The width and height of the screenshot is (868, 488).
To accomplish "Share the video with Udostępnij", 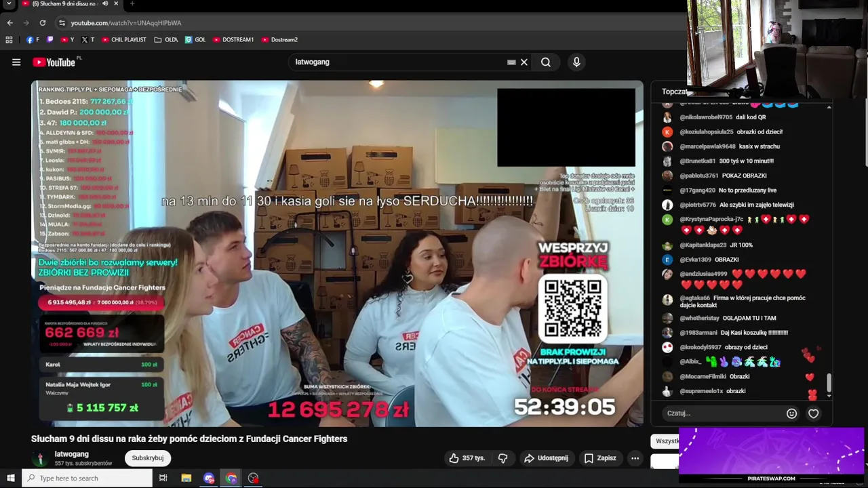I will (546, 458).
